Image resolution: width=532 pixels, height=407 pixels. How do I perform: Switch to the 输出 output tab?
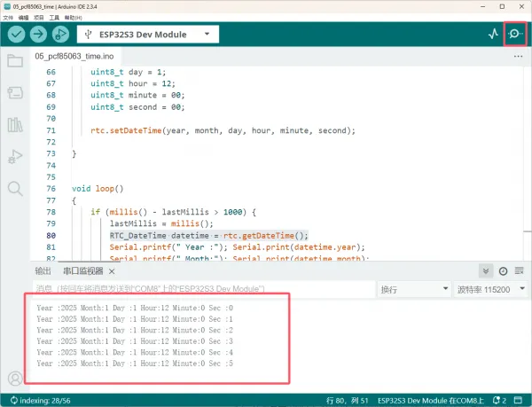click(43, 271)
